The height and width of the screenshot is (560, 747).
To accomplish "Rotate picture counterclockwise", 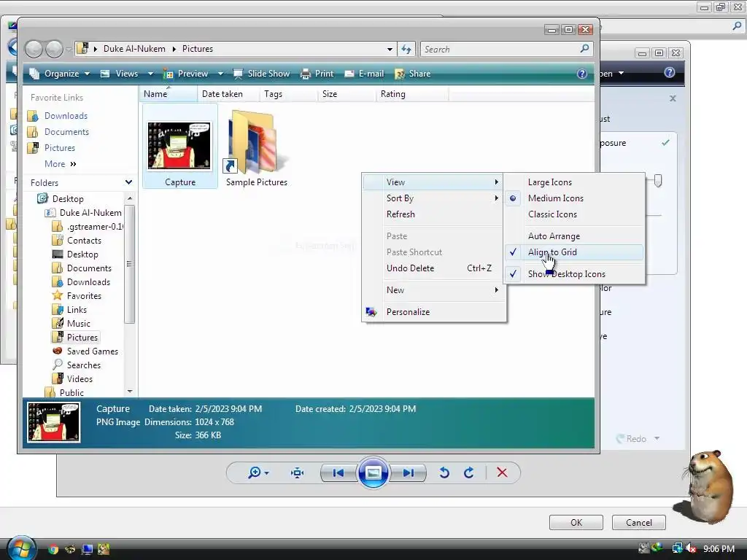I will 444,472.
